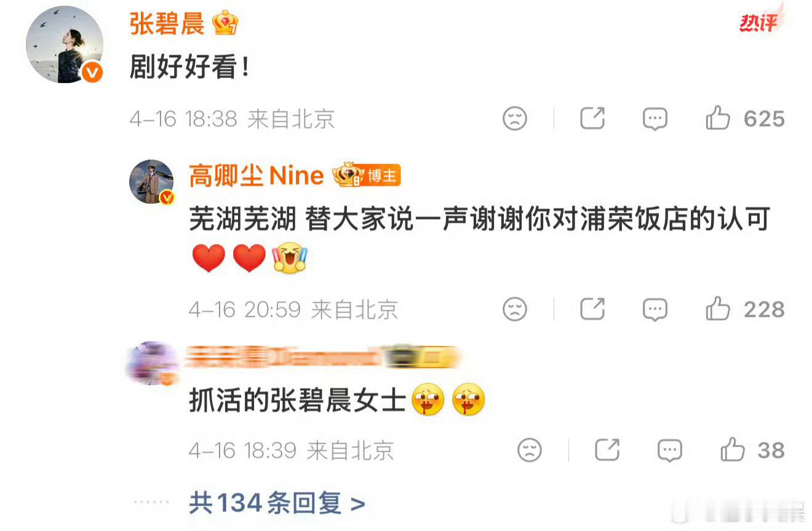Image resolution: width=812 pixels, height=531 pixels.
Task: Tap the blurred commenter's avatar
Action: point(152,363)
